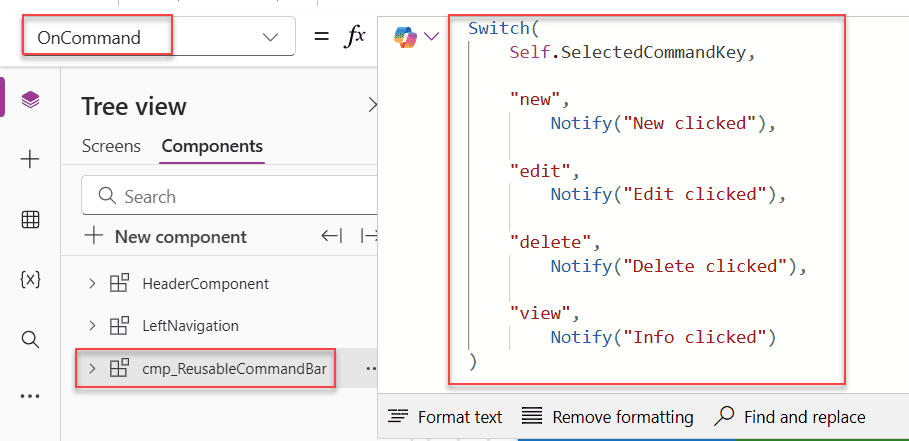Screen dimensions: 909x441
Task: Click the Format text lines icon
Action: pyautogui.click(x=398, y=417)
